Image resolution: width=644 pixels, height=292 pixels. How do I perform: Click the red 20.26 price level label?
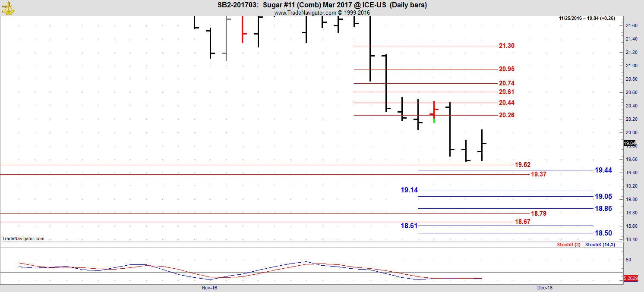click(506, 115)
